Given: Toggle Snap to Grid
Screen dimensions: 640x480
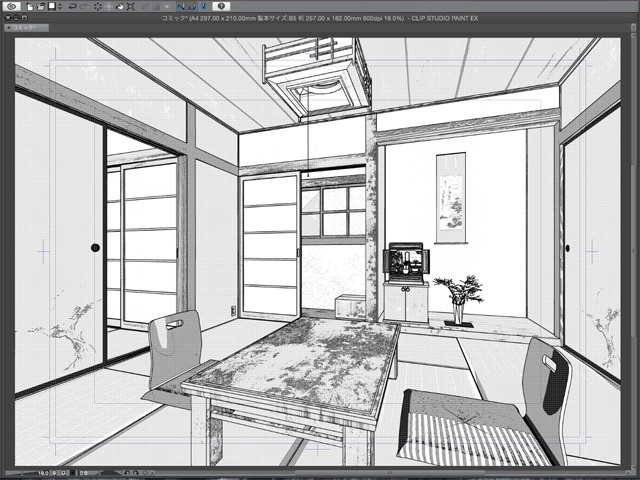Looking at the screenshot, I should (203, 6).
